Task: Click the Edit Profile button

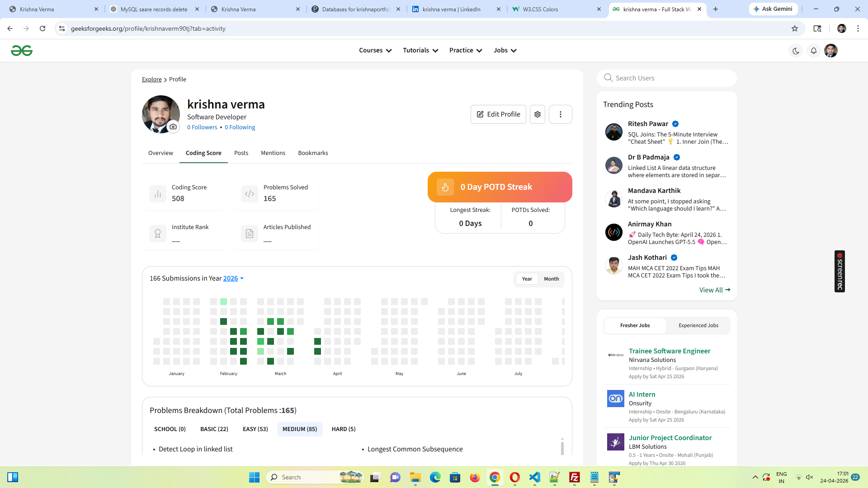Action: coord(498,114)
